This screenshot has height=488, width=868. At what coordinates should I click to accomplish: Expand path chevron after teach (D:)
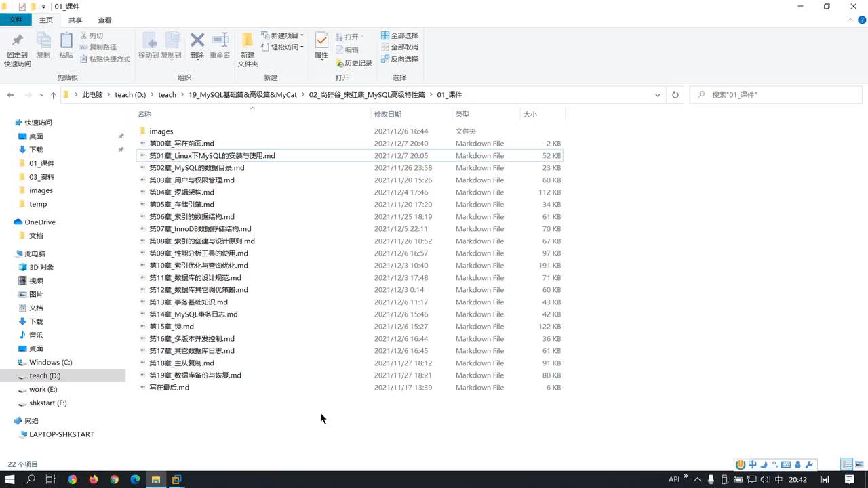(x=152, y=95)
